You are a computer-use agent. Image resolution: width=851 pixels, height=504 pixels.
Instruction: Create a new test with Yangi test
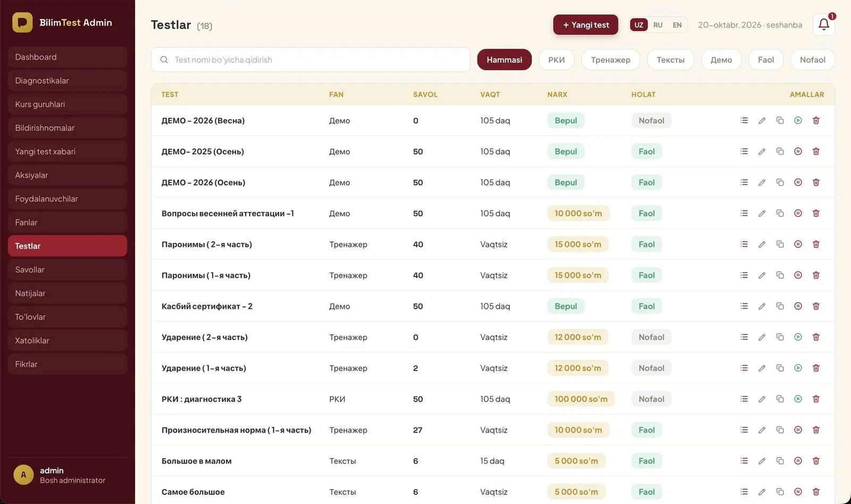click(x=586, y=24)
